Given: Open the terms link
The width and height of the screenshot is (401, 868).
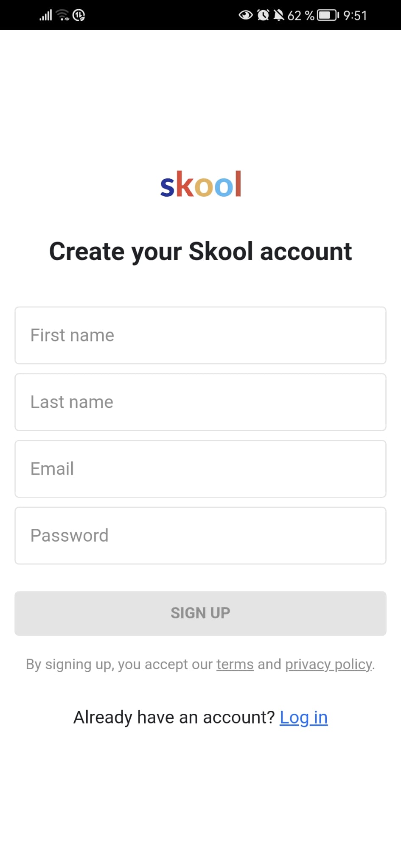Looking at the screenshot, I should (235, 664).
